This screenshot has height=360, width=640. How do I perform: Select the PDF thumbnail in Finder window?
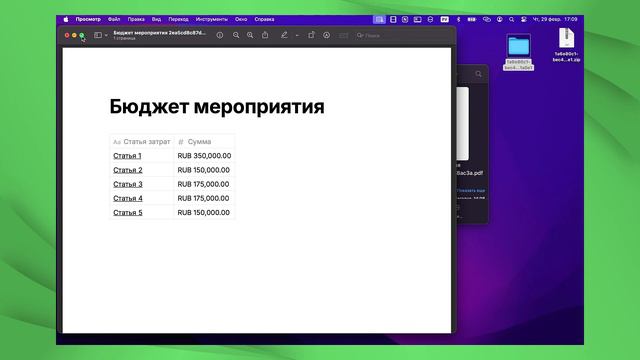(462, 123)
